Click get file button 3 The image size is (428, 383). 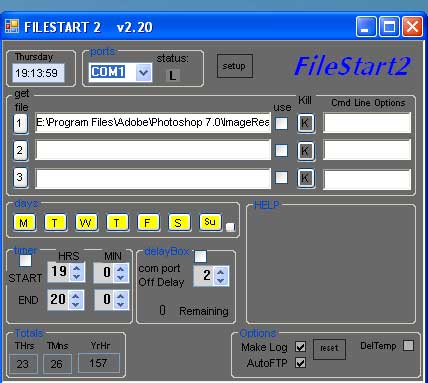point(20,177)
